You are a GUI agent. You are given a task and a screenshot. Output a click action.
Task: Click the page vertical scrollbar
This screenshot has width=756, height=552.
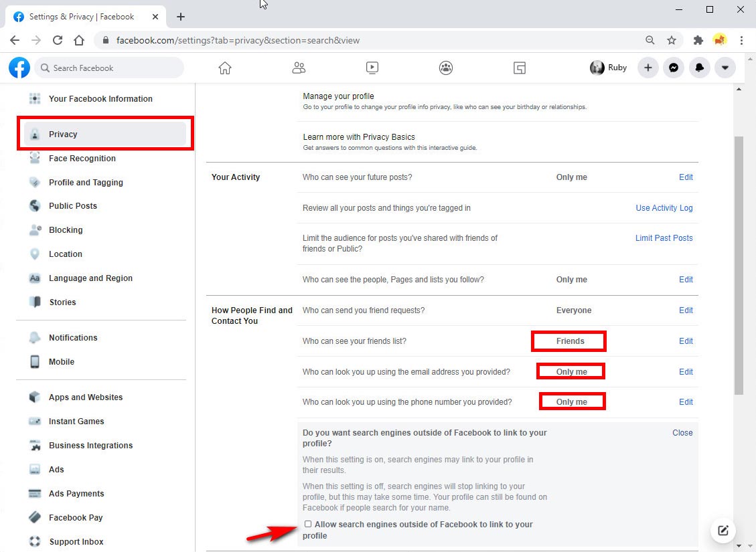pyautogui.click(x=739, y=265)
